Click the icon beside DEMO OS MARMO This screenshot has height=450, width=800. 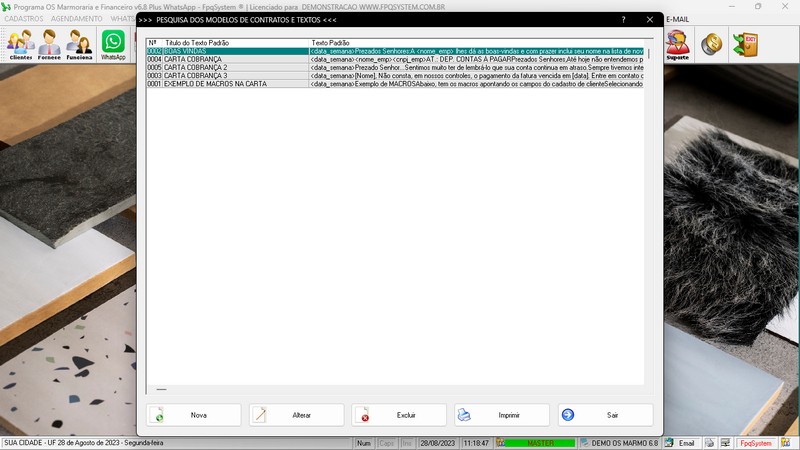[x=585, y=443]
